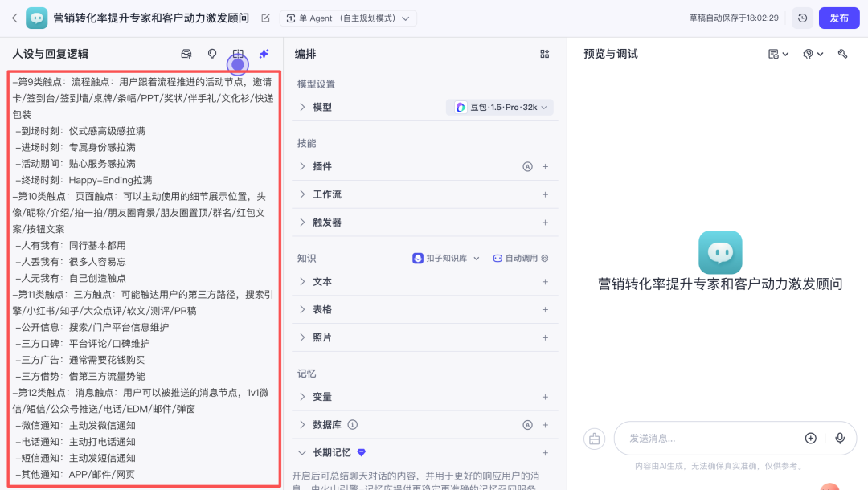The height and width of the screenshot is (490, 868).
Task: Click the grid layout icon in 编排 header
Action: 544,54
